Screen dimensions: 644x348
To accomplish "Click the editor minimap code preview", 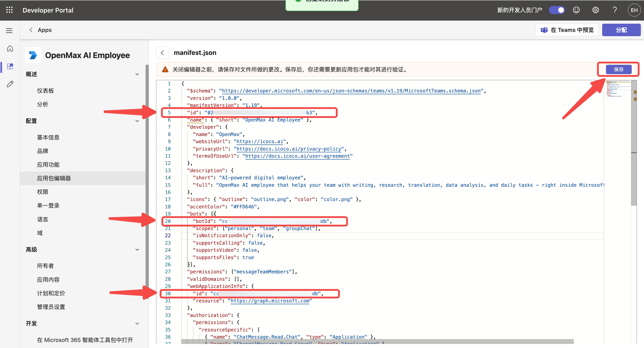I will (617, 89).
